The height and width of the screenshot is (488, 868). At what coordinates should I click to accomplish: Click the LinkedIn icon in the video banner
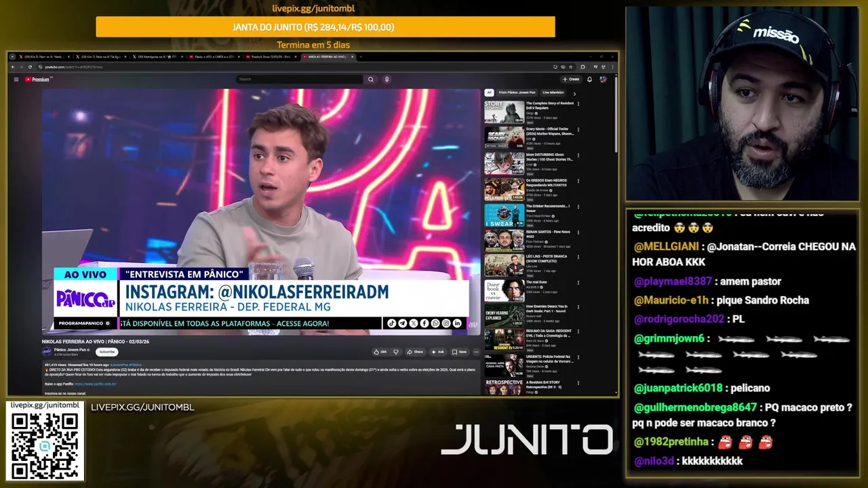pyautogui.click(x=457, y=323)
